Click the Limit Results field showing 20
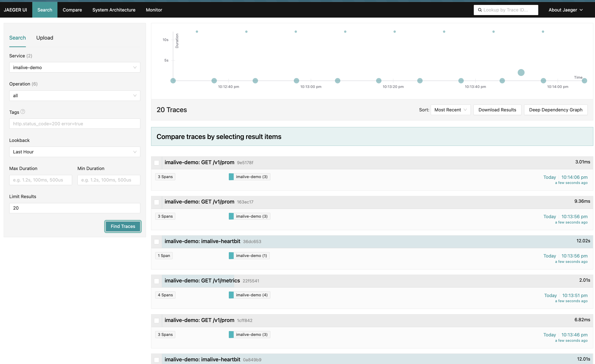Image resolution: width=595 pixels, height=364 pixels. tap(75, 208)
